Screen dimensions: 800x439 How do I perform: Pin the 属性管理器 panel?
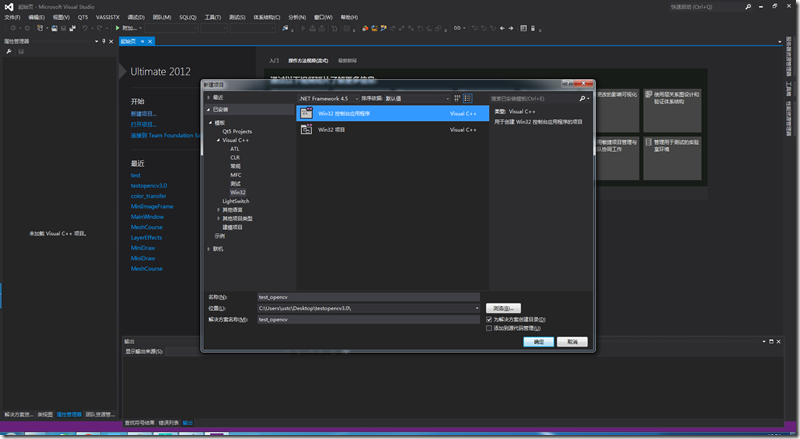coord(104,41)
